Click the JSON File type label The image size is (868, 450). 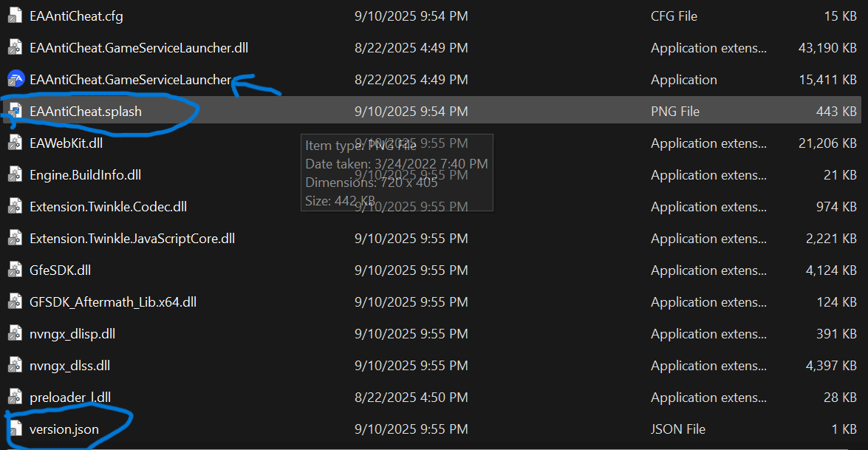click(678, 429)
